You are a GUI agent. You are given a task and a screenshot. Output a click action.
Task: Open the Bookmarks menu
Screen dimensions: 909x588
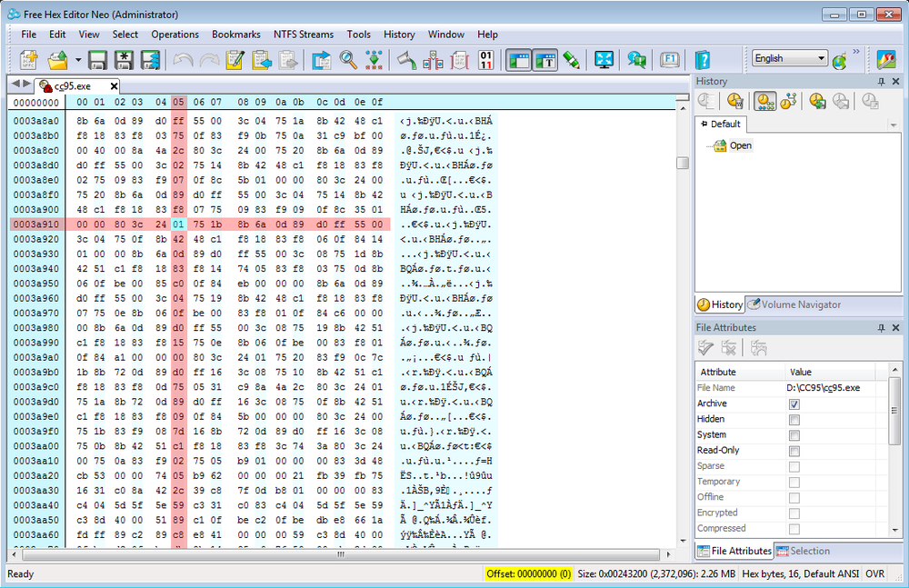click(236, 35)
